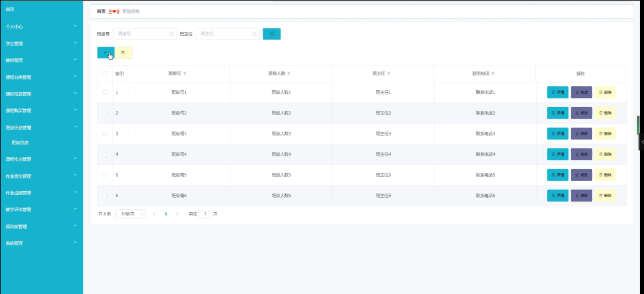Click 详情 button for row 班级号4
The height and width of the screenshot is (294, 644).
pos(558,154)
